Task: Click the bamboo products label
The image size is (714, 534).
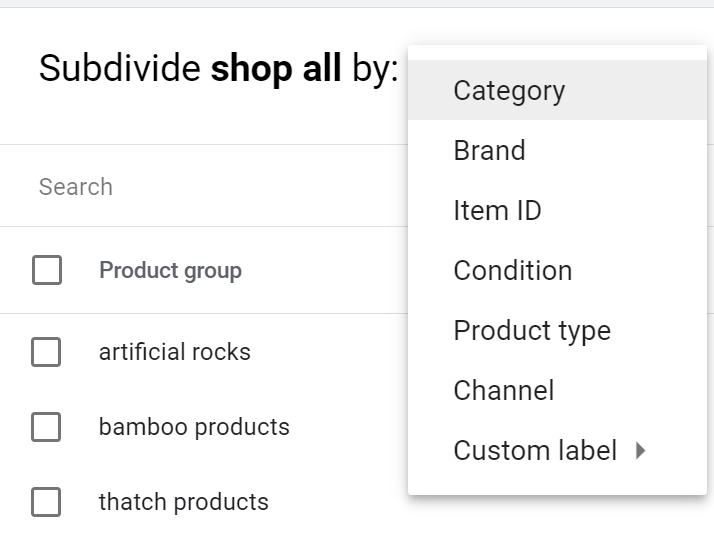Action: coord(194,427)
